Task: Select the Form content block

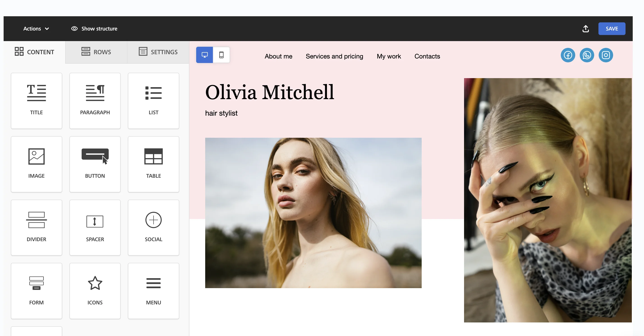Action: click(36, 291)
